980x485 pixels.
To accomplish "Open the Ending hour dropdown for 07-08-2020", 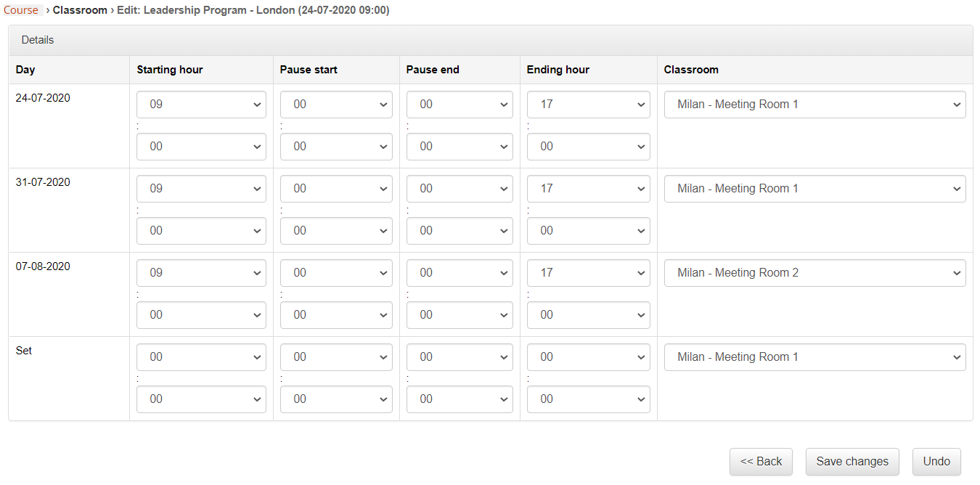I will (x=588, y=272).
